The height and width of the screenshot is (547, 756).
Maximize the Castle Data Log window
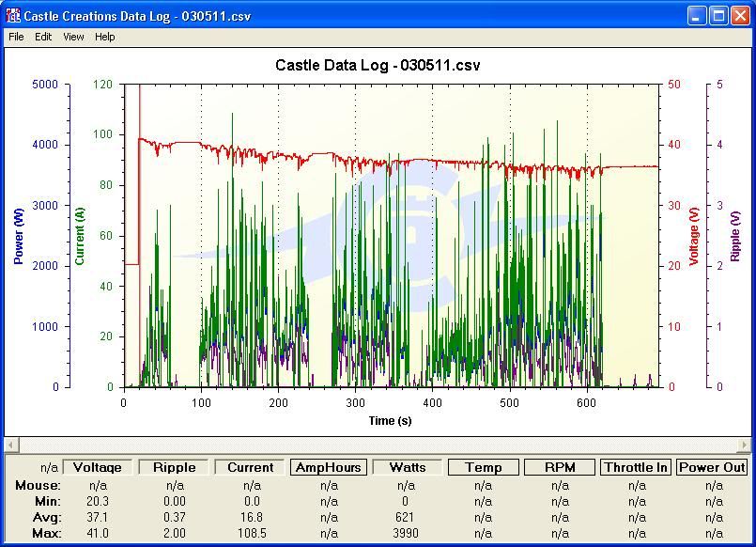718,15
